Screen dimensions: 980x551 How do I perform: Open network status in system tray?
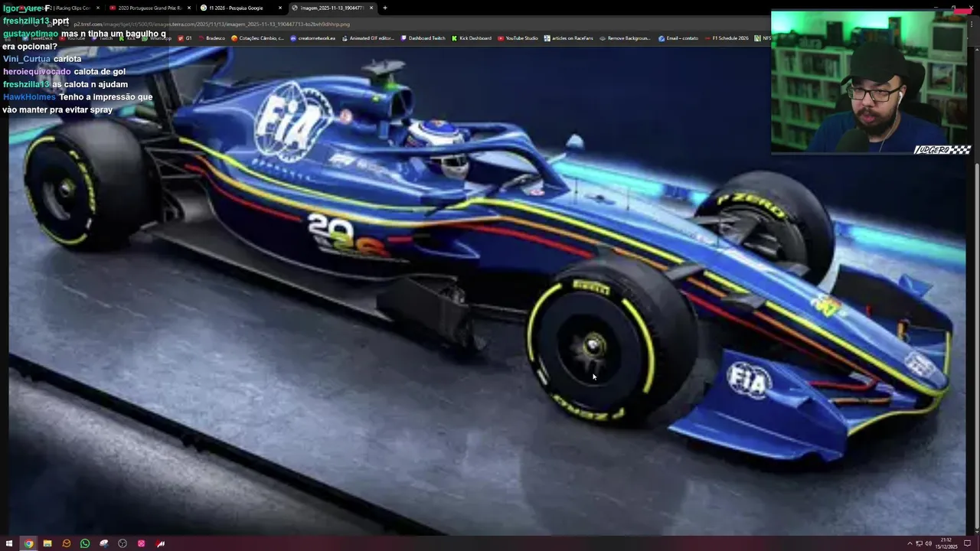coord(919,543)
